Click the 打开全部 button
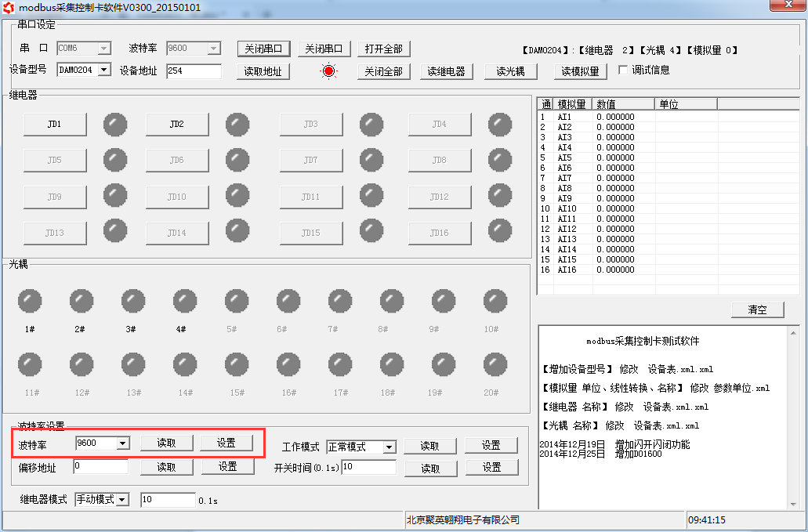The width and height of the screenshot is (808, 532). (384, 49)
